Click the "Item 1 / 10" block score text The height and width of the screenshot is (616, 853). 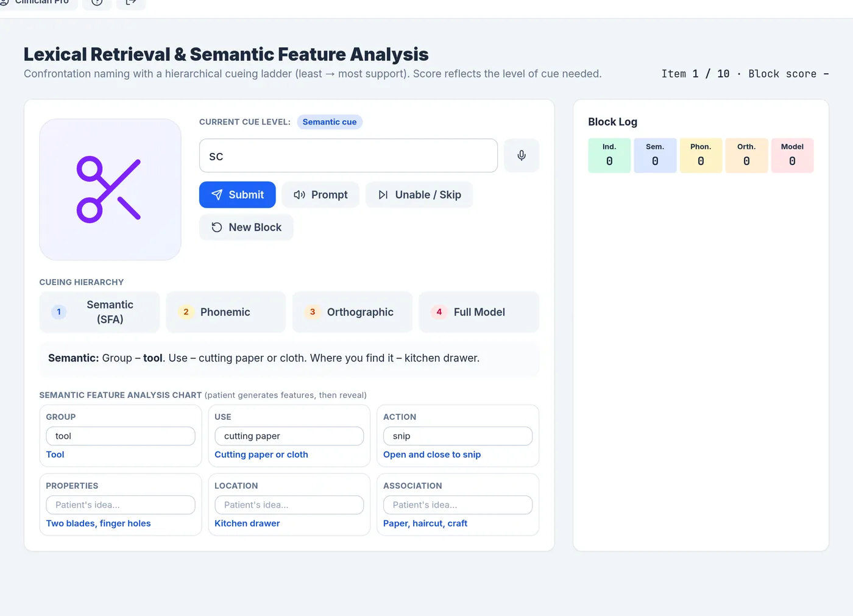click(745, 74)
